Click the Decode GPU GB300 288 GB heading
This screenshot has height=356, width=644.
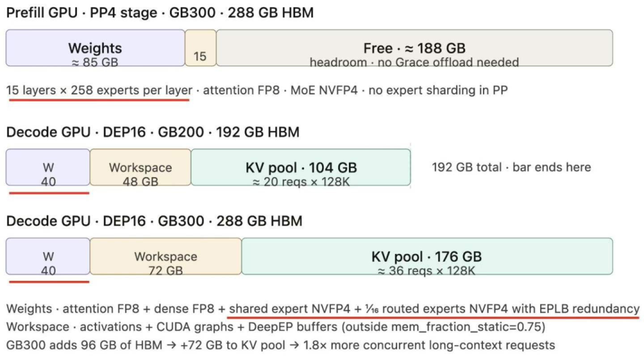point(154,221)
